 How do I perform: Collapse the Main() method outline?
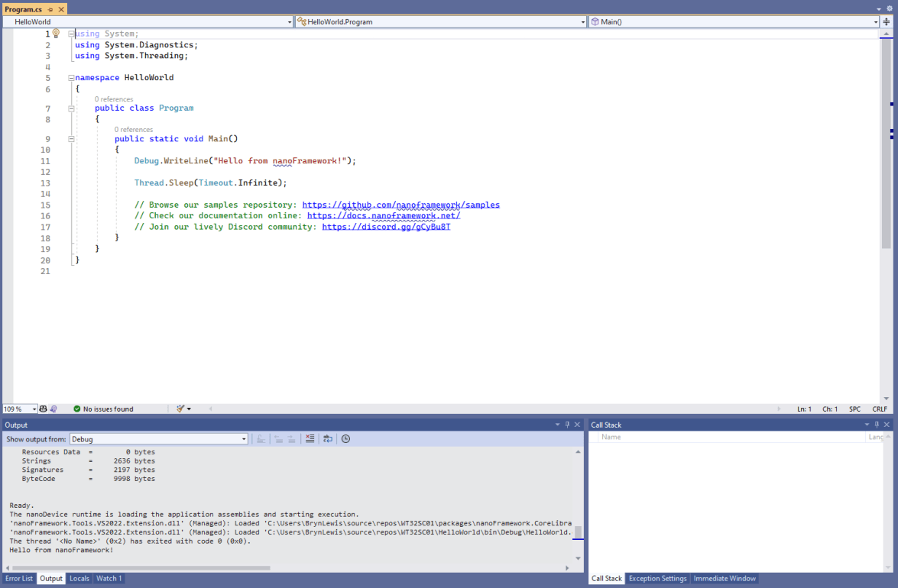click(71, 139)
